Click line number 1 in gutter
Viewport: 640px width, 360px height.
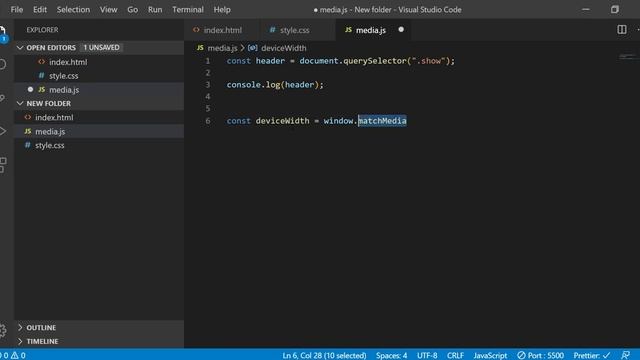207,61
